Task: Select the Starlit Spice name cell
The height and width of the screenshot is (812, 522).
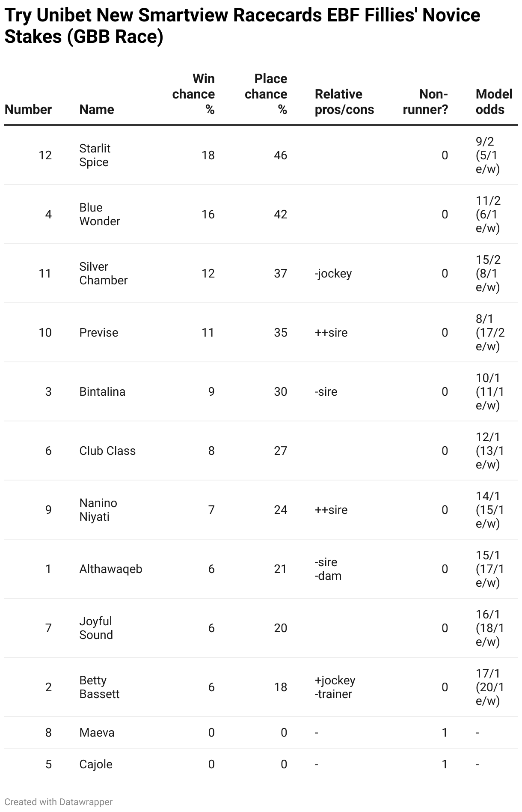Action: pos(95,155)
